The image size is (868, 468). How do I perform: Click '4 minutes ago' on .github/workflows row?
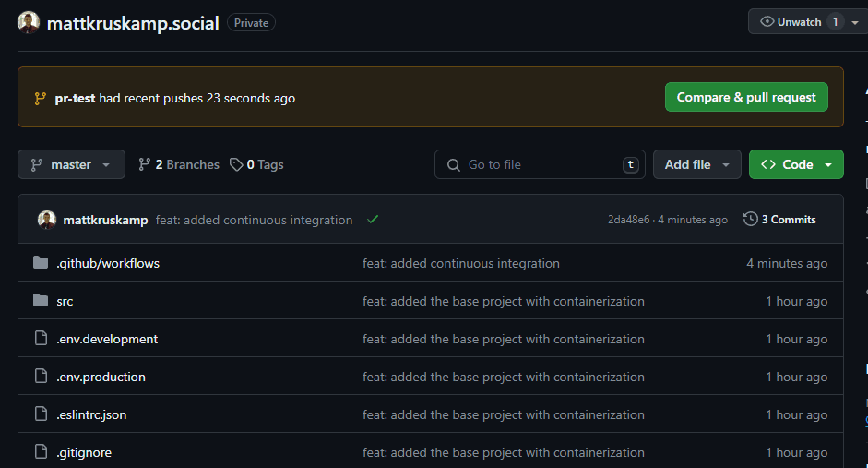[787, 263]
